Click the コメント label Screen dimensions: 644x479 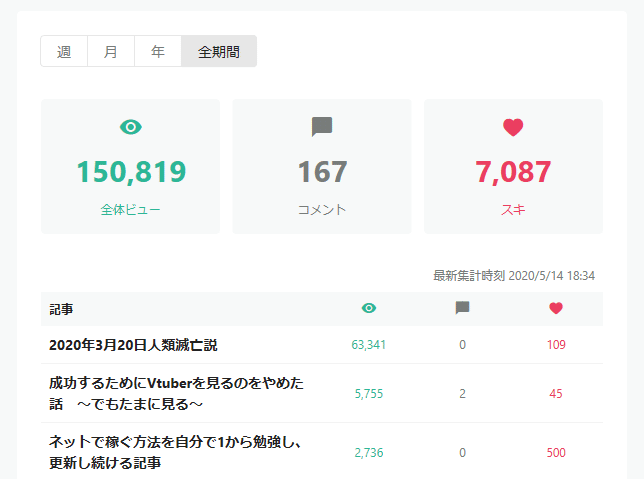(x=322, y=210)
